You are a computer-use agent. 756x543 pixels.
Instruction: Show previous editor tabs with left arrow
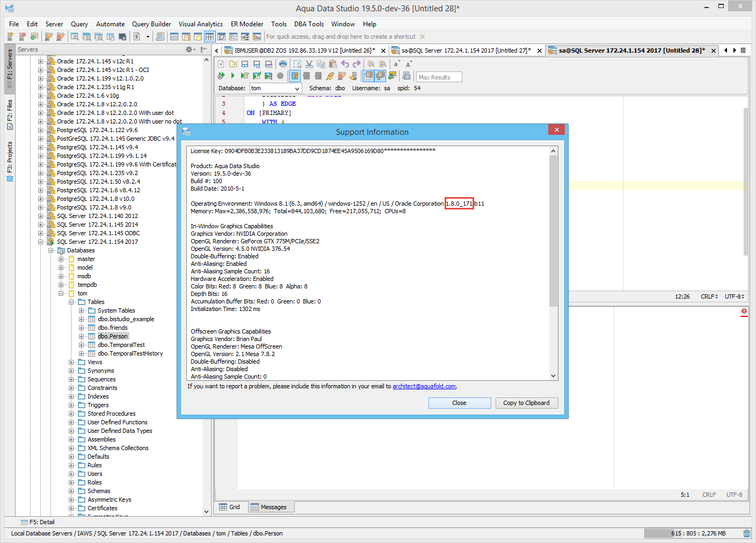point(726,50)
